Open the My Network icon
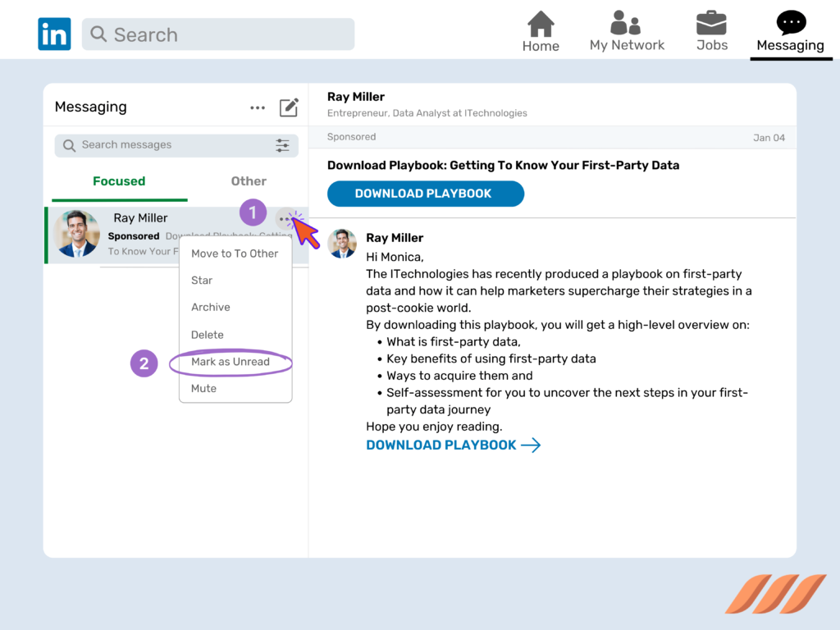The width and height of the screenshot is (840, 630). click(627, 24)
